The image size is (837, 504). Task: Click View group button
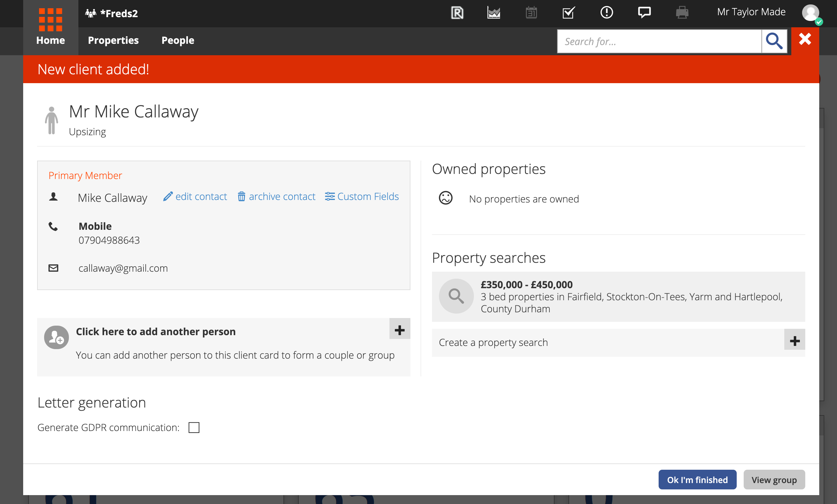774,480
